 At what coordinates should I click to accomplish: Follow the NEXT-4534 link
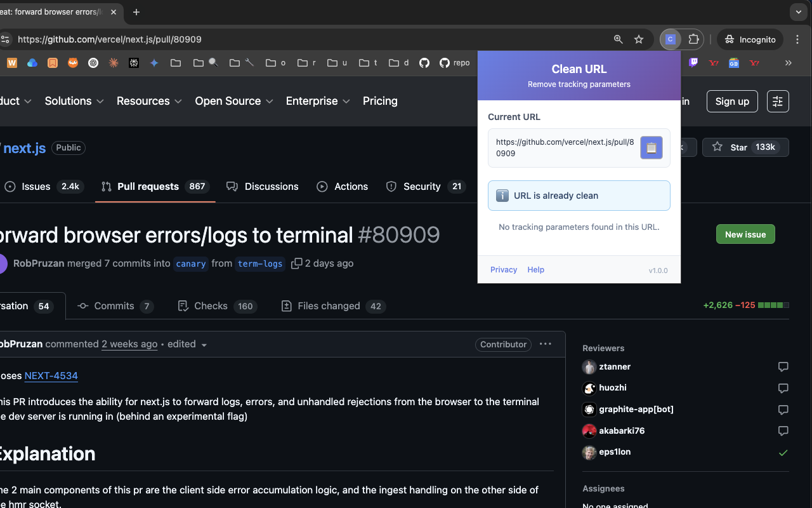(x=51, y=375)
